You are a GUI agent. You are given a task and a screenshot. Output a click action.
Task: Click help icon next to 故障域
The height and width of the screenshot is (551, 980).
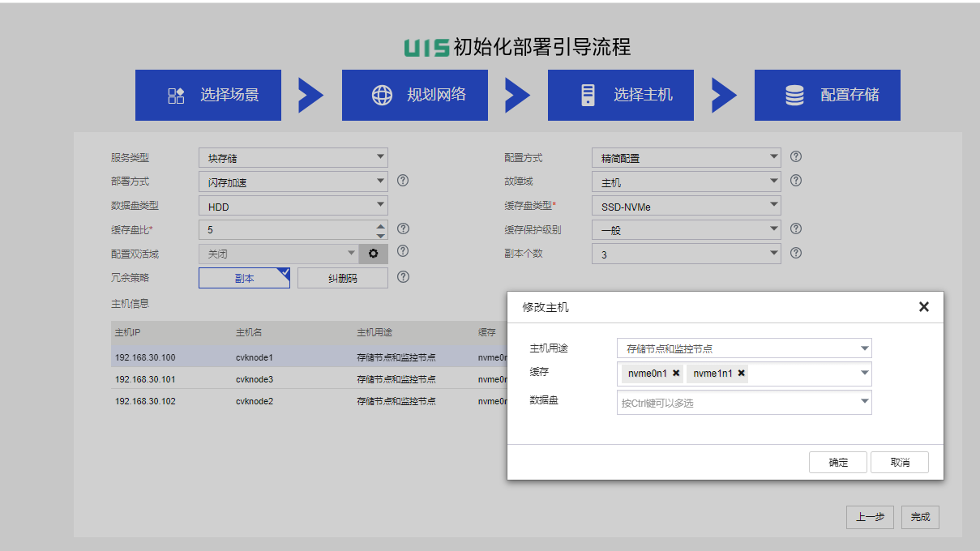(796, 181)
